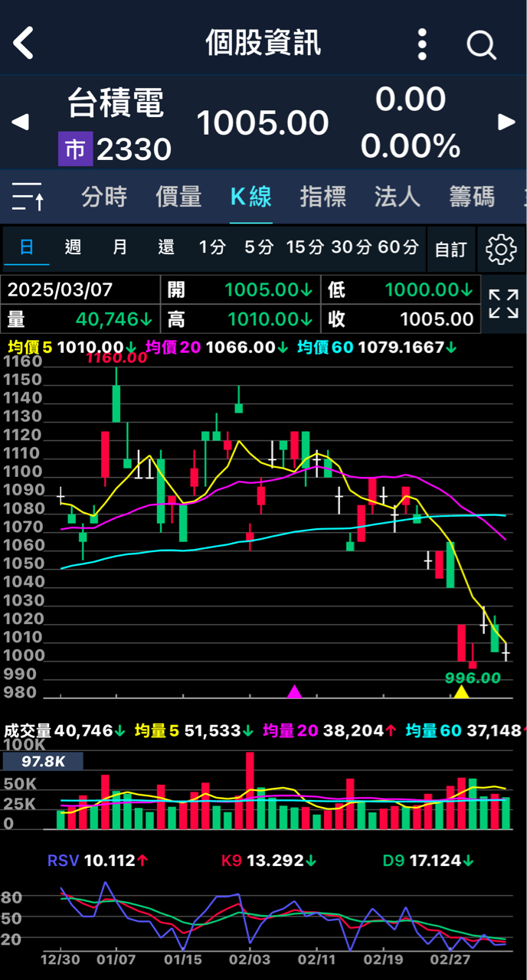Tap the 1160.00 high price annotation
Screen dimensions: 527x980
[x=116, y=358]
